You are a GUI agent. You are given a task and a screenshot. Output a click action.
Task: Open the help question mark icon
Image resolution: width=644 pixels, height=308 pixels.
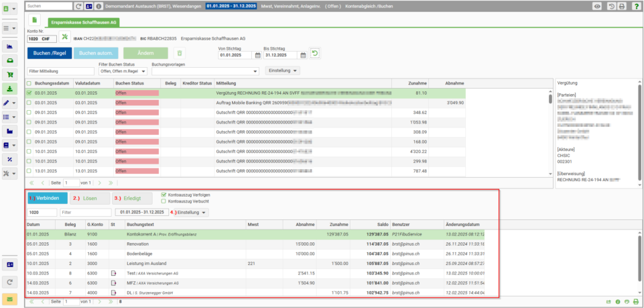tap(636, 6)
